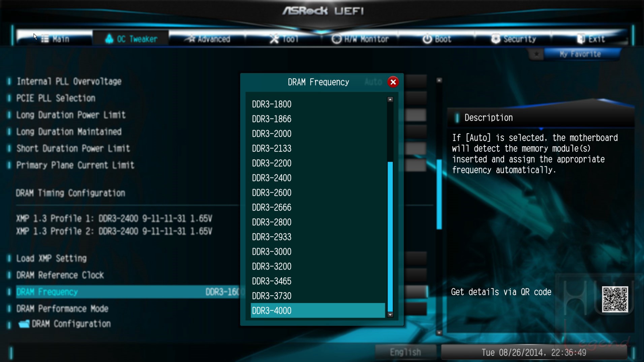644x362 pixels.
Task: Click the popup list scroll-up arrow
Action: point(390,100)
